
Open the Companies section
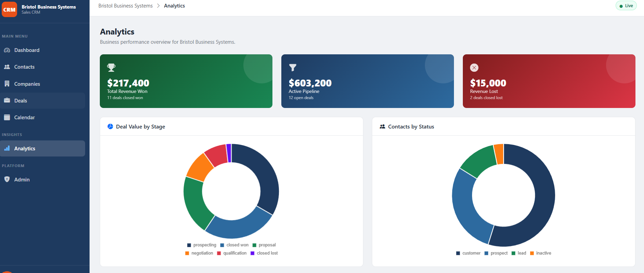pyautogui.click(x=42, y=84)
